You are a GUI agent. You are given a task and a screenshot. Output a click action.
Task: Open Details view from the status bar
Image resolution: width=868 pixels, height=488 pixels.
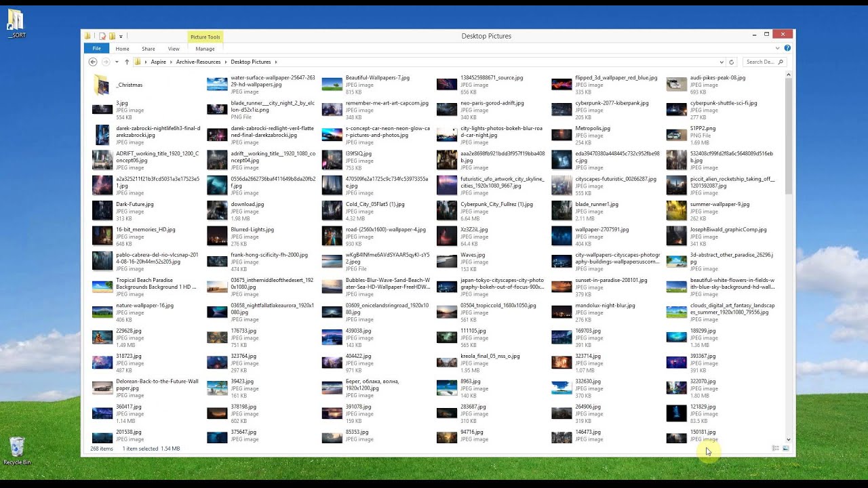pos(775,448)
